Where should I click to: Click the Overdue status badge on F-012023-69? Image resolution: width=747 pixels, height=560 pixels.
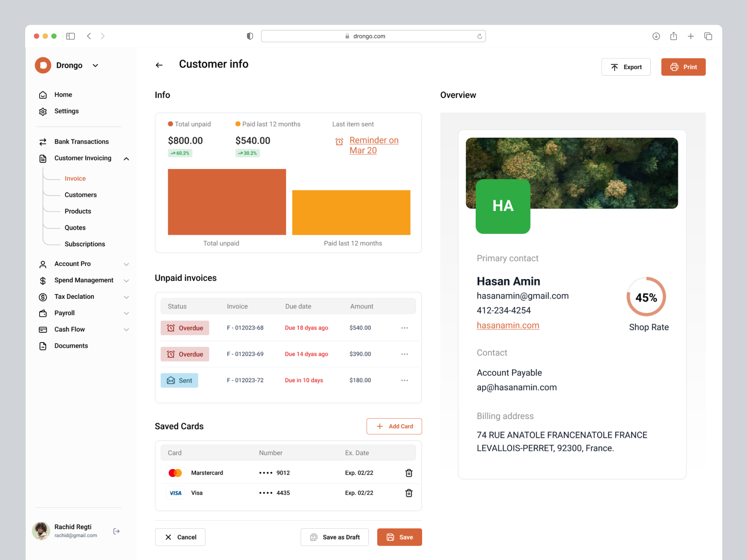point(185,354)
